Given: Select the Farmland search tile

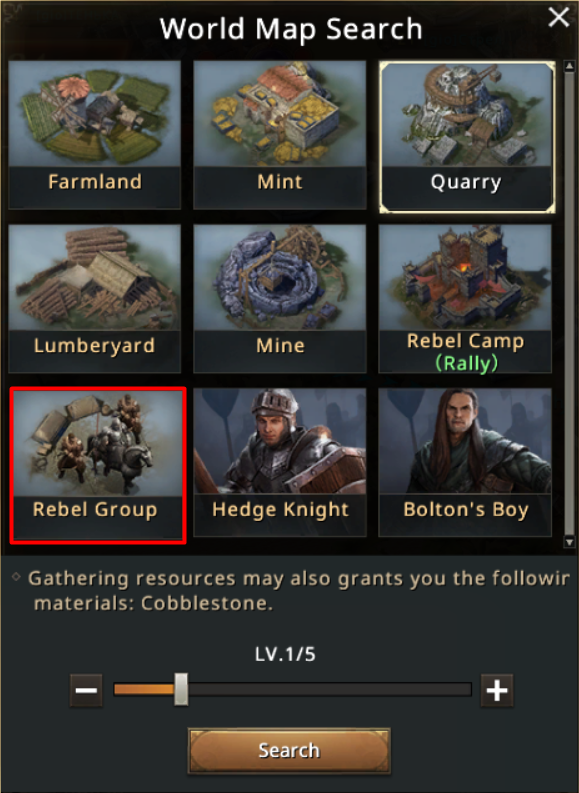Looking at the screenshot, I should click(x=95, y=135).
